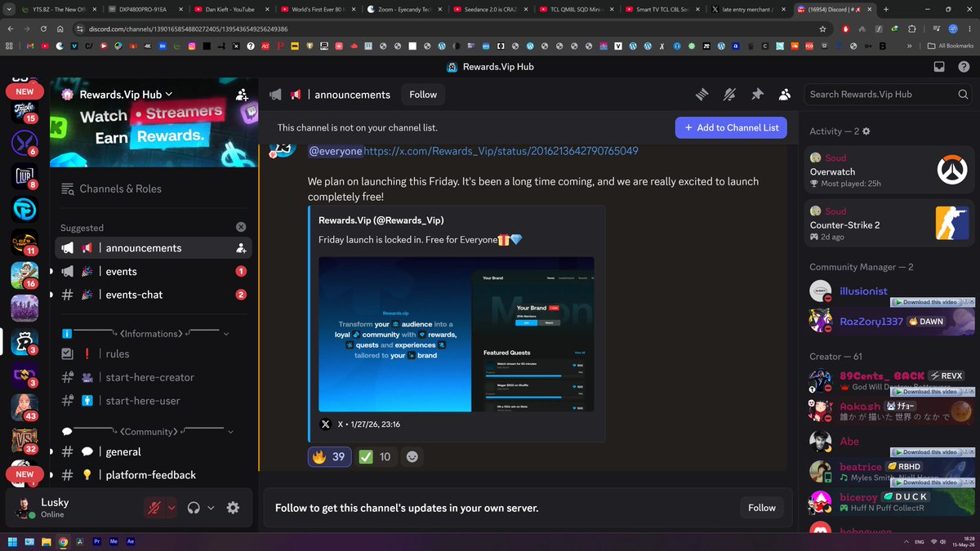
Task: Bookmark this page with star icon
Action: coord(823,29)
